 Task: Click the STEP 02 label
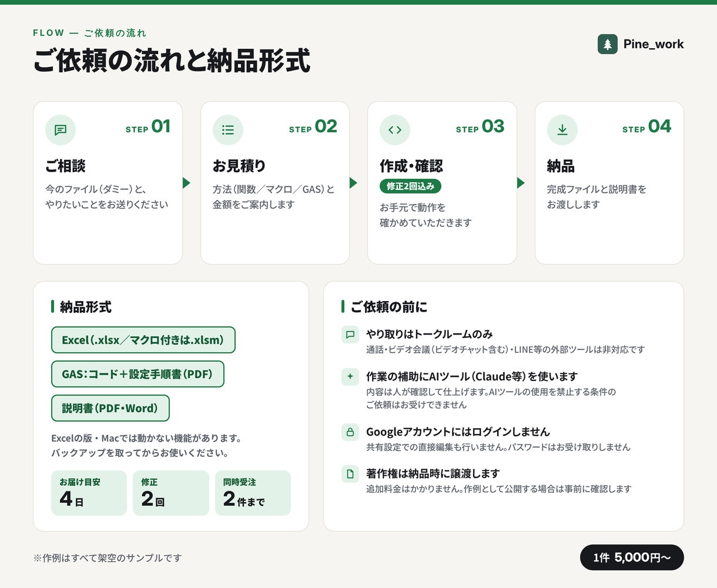pos(313,127)
